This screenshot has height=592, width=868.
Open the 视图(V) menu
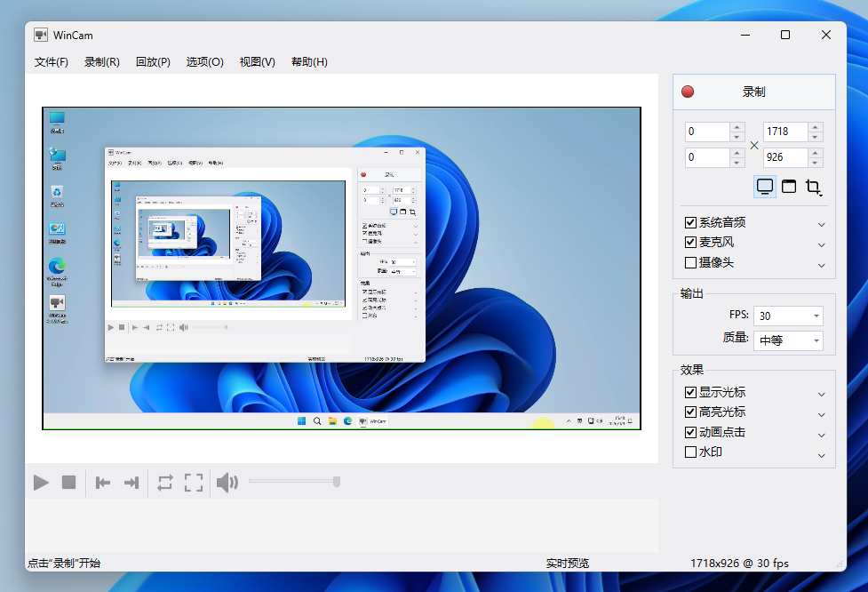click(257, 62)
